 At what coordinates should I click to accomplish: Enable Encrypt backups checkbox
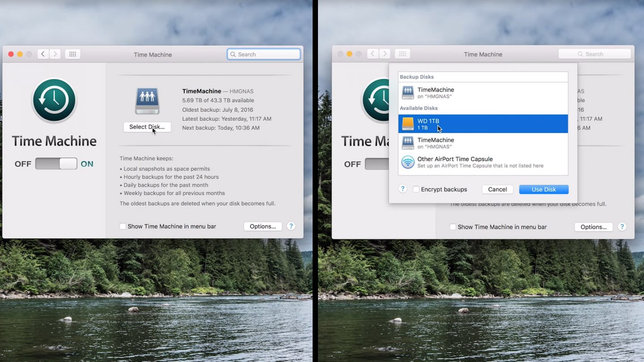pyautogui.click(x=416, y=189)
